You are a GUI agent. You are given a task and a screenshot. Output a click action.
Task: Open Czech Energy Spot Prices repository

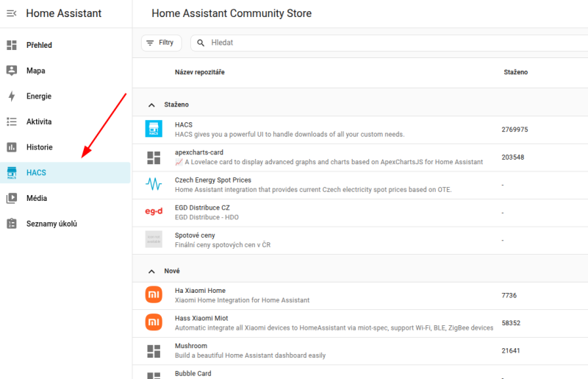pyautogui.click(x=212, y=180)
